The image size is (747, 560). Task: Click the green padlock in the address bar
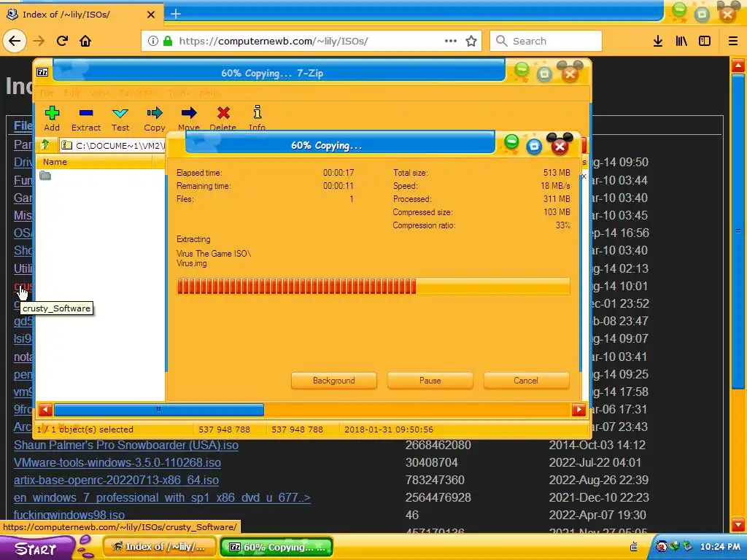[168, 41]
